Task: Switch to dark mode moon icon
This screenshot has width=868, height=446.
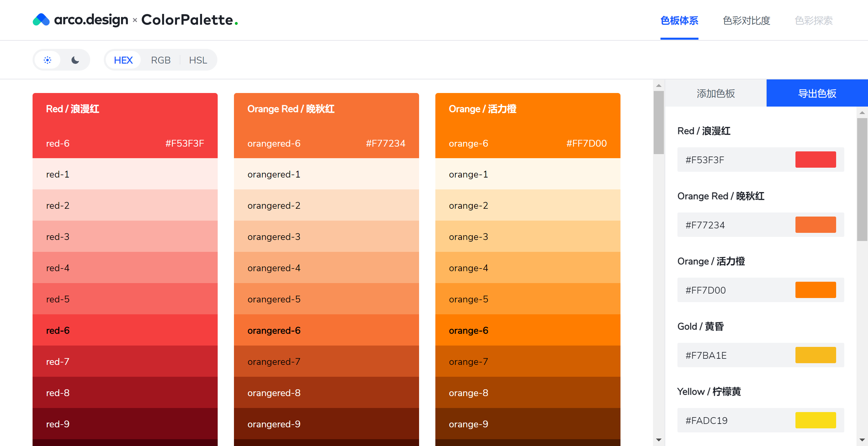Action: point(75,60)
